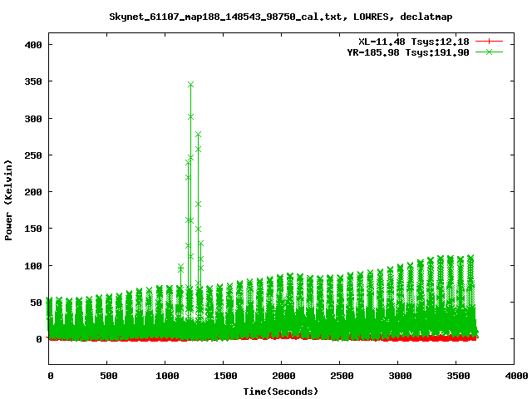This screenshot has height=399, width=532.
Task: Select the YR-185.98 Tsys:191.90 legend label
Action: [408, 52]
